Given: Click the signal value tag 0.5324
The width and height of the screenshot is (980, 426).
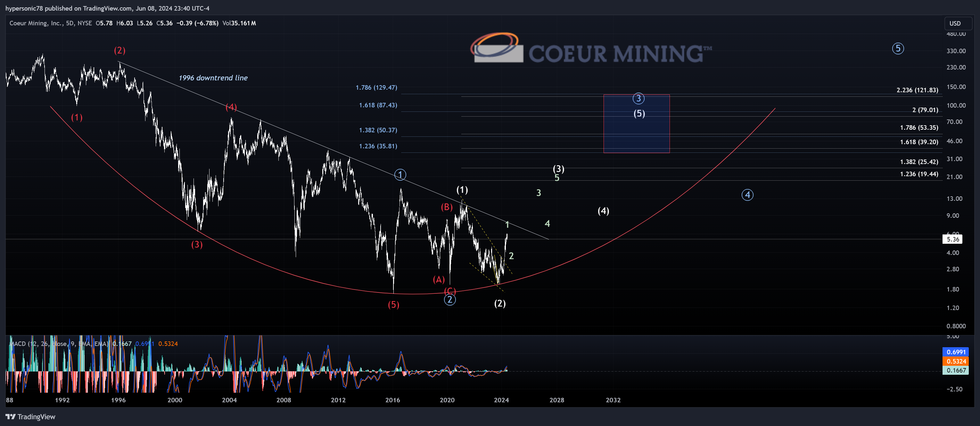Looking at the screenshot, I should [956, 361].
